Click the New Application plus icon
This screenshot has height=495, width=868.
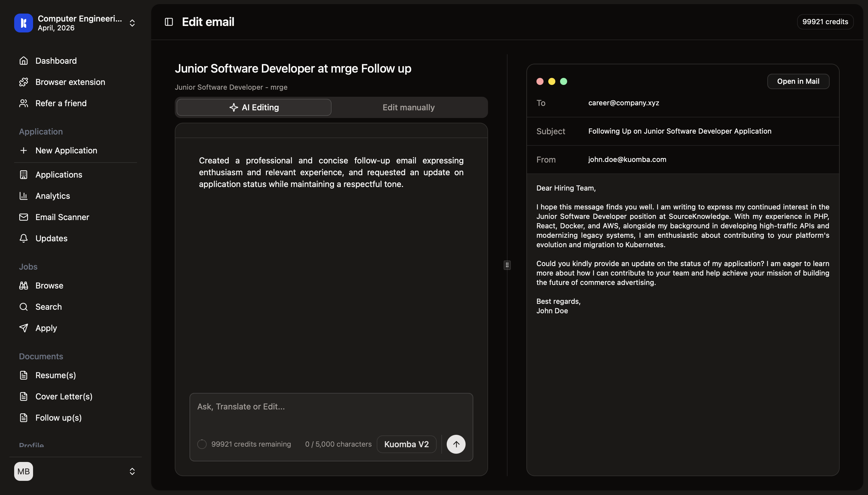click(x=24, y=150)
